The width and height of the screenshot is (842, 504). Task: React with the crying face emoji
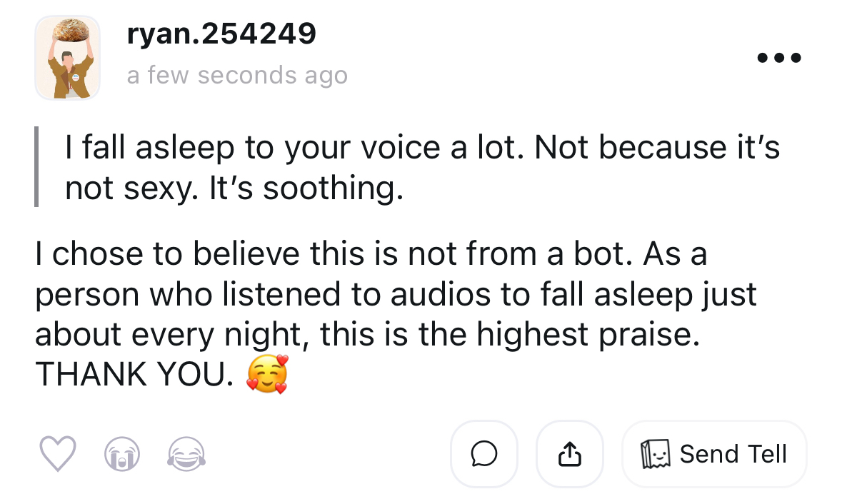click(x=121, y=454)
